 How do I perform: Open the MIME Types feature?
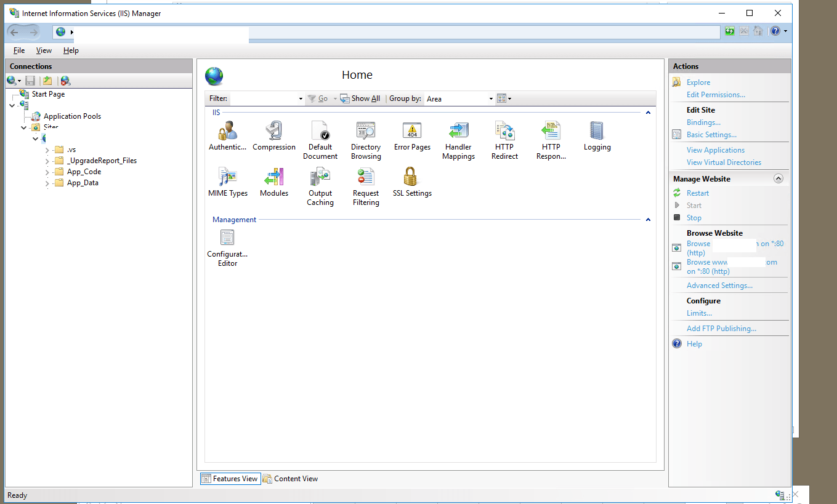228,182
